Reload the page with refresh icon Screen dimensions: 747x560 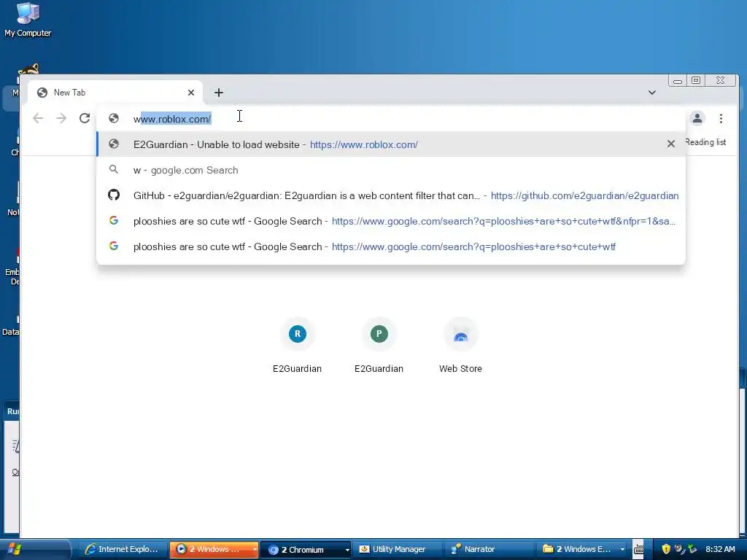coord(85,118)
